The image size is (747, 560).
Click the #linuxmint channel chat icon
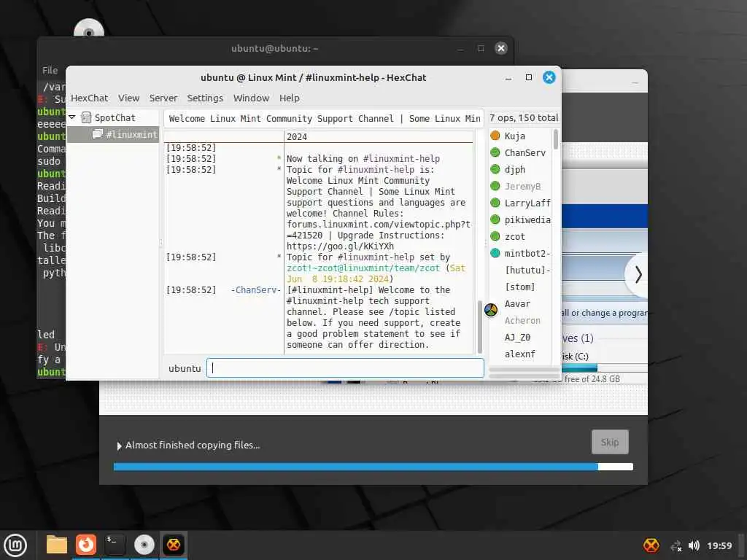[97, 134]
